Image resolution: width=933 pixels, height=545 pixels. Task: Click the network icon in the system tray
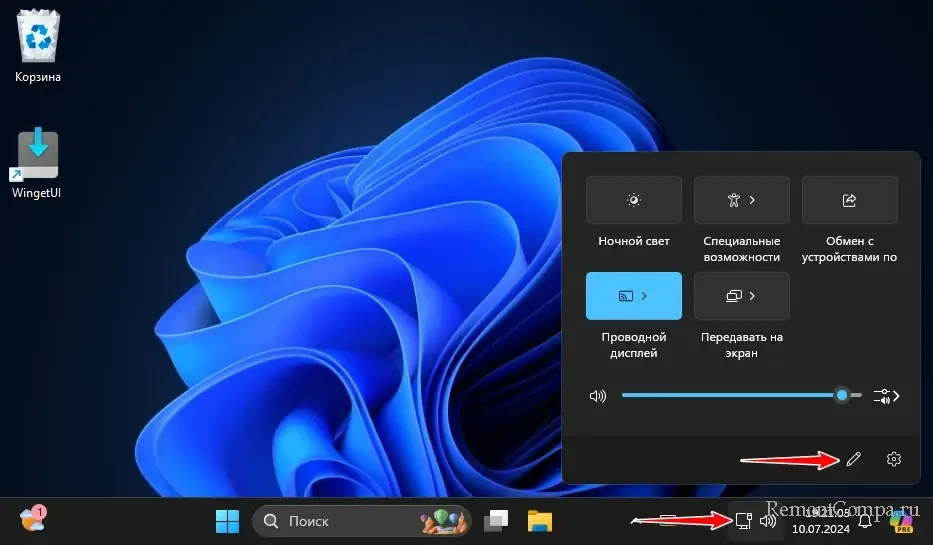click(743, 520)
